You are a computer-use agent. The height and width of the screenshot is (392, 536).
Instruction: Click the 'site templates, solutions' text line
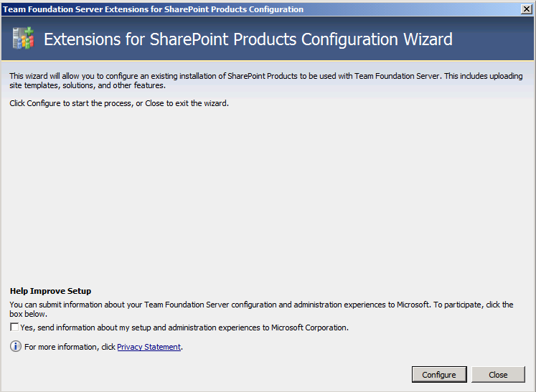coord(88,85)
